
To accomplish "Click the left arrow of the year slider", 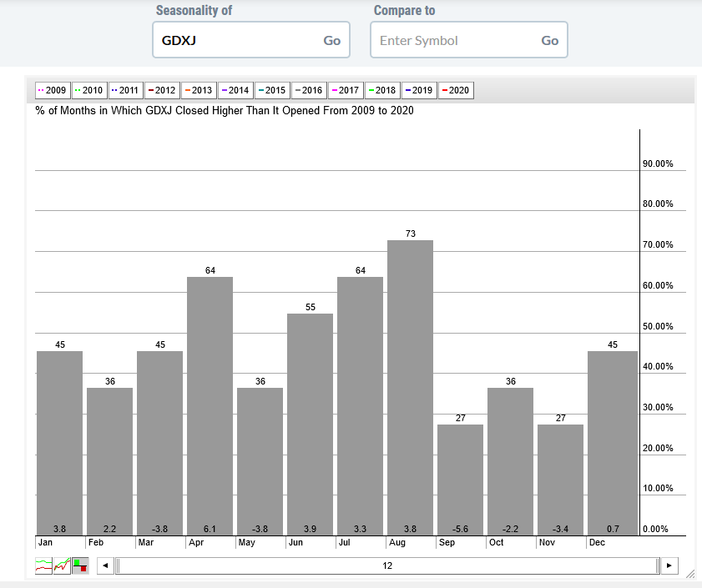I will [x=105, y=565].
